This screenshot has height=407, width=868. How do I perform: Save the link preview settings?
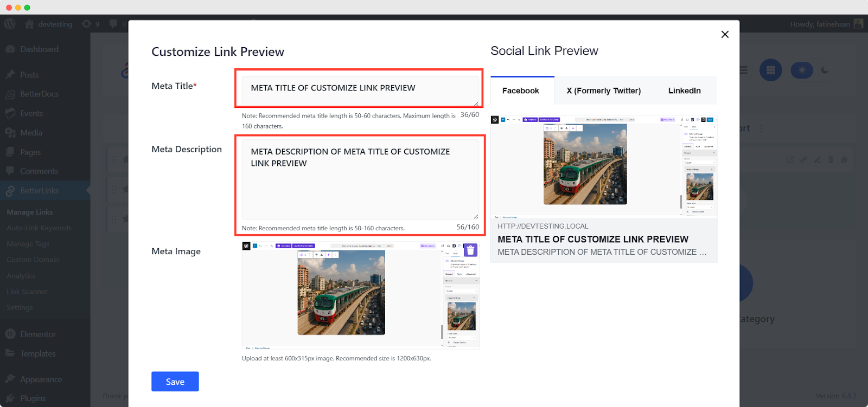[x=175, y=382]
